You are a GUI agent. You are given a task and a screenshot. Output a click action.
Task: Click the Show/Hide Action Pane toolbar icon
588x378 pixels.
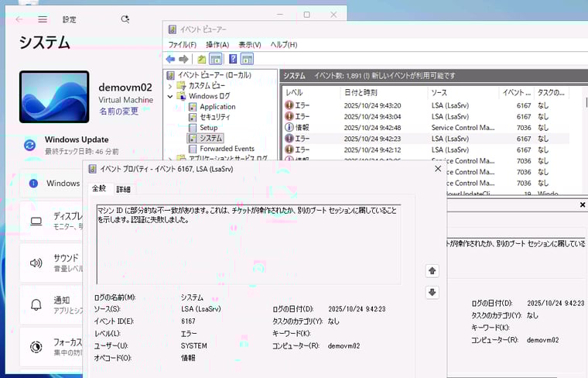(247, 59)
